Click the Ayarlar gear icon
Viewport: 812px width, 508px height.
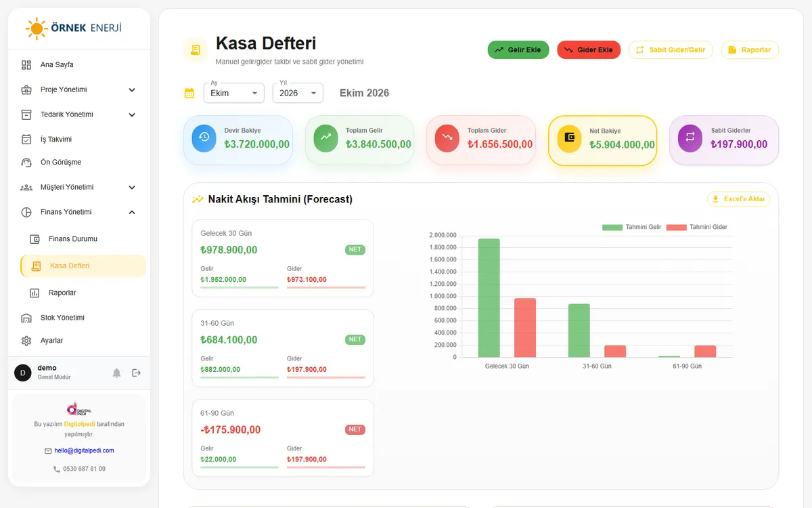(x=26, y=341)
